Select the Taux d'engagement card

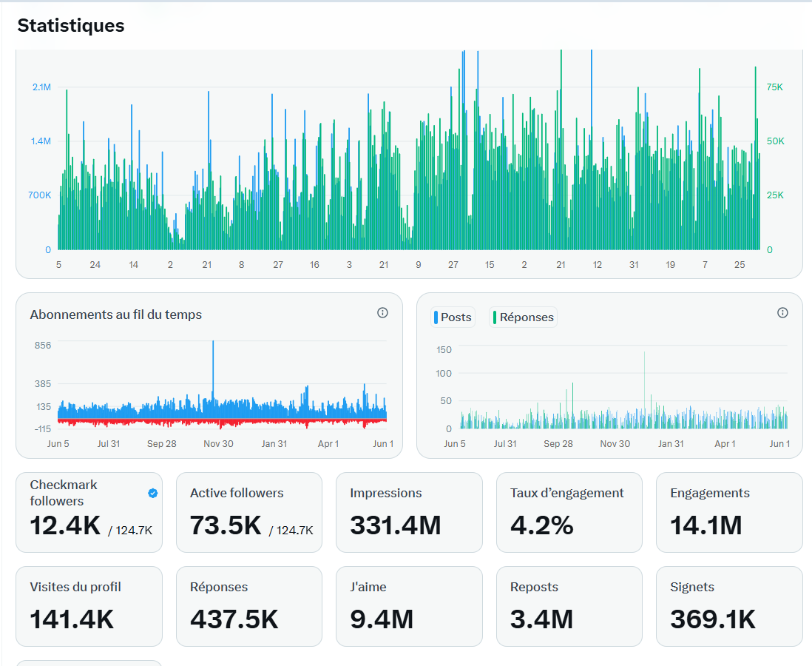click(569, 512)
